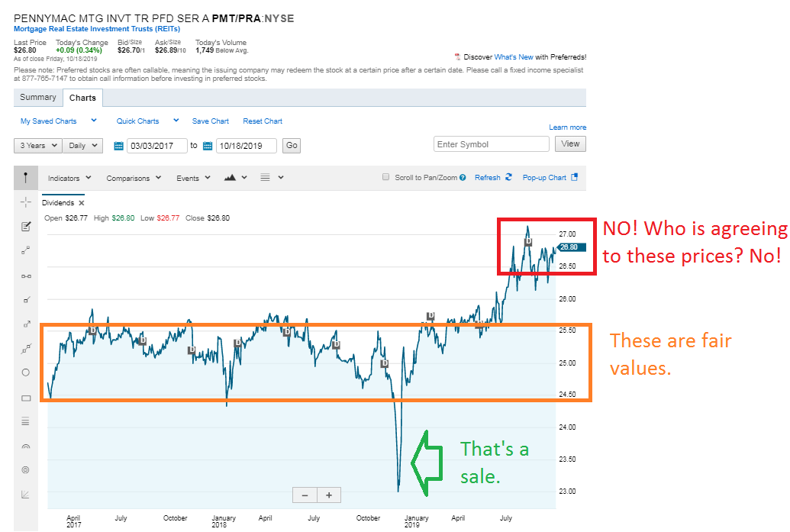Open the start date calendar picker
This screenshot has height=532, width=790.
pos(118,146)
